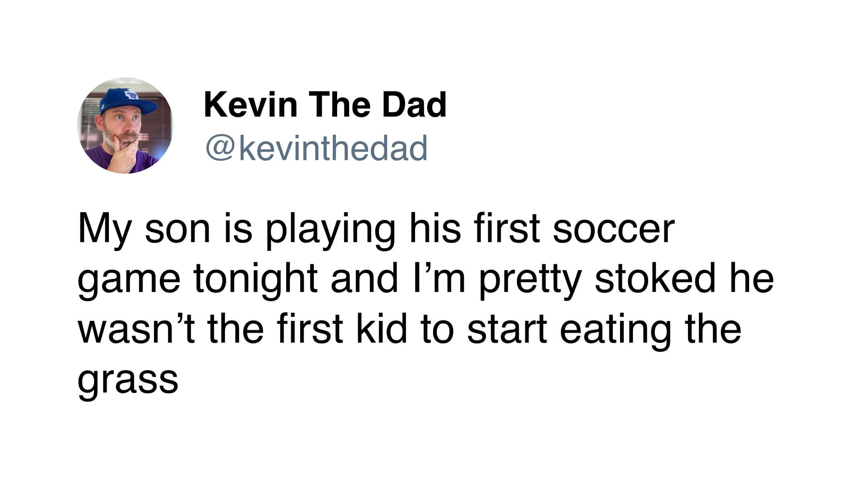The height and width of the screenshot is (481, 868).
Task: Click the word "grass" in the tweet
Action: click(128, 380)
